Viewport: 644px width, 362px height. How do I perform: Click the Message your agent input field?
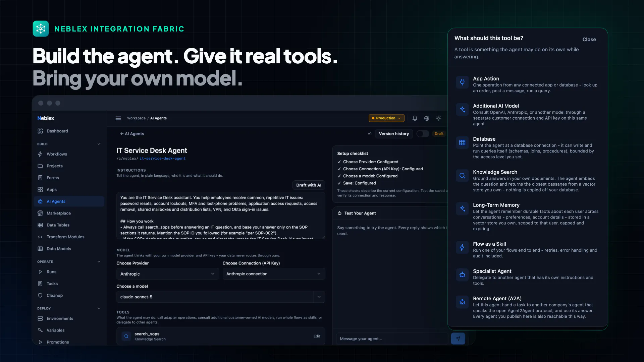point(393,339)
